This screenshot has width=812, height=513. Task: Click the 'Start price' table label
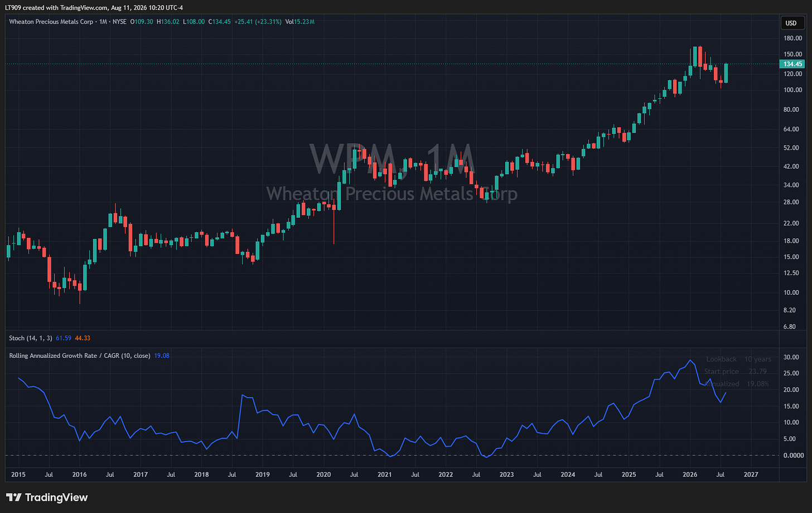coord(721,371)
